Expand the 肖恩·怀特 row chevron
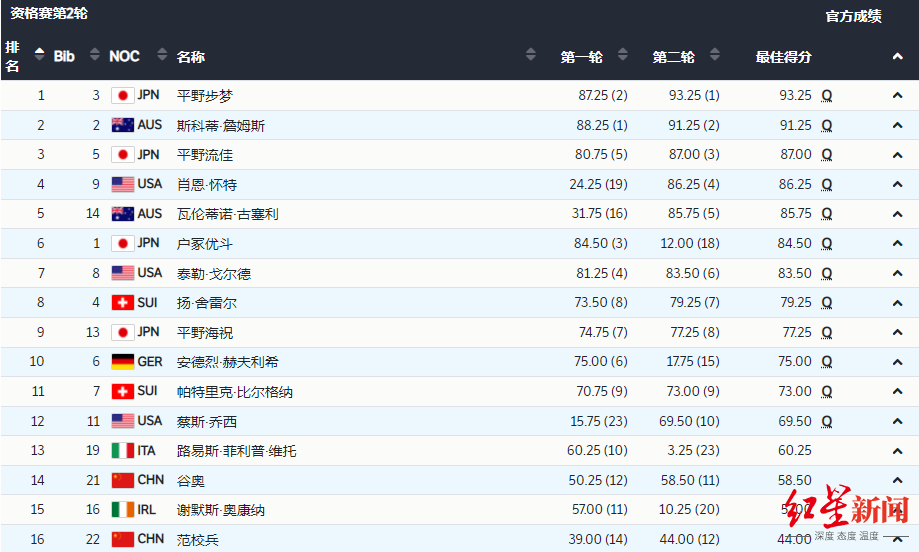 pos(897,185)
